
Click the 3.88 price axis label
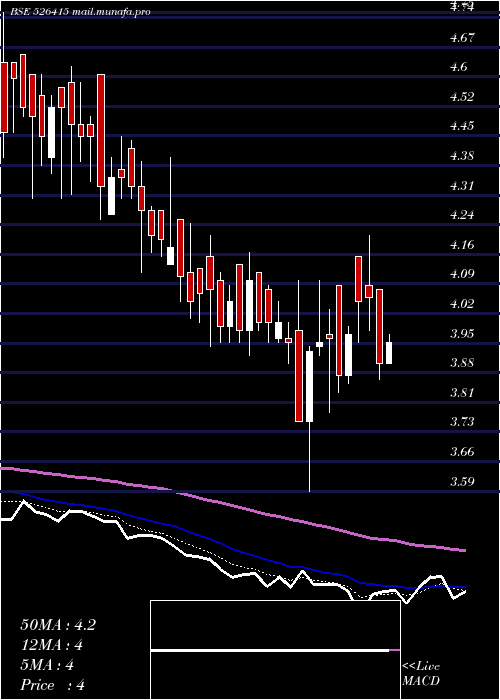[464, 363]
